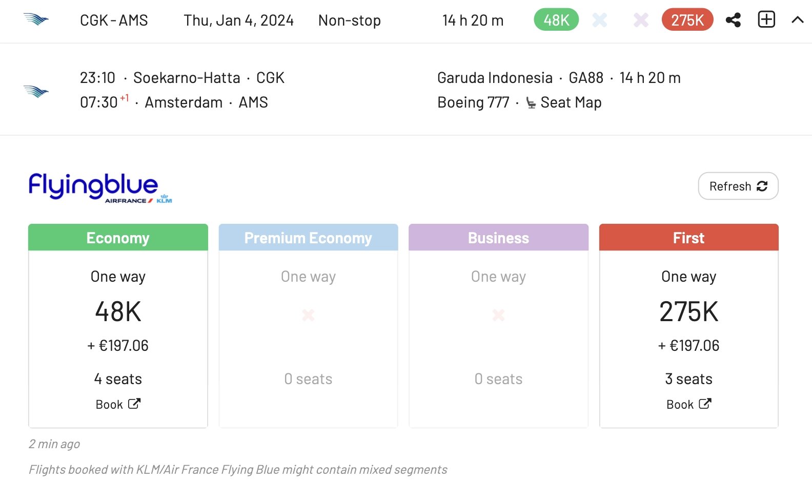
Task: Click the external link icon in First Book
Action: pos(705,404)
